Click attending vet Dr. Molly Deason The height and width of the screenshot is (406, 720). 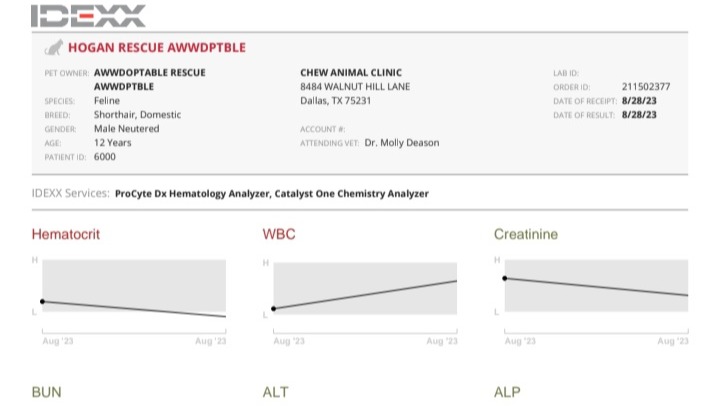click(402, 143)
